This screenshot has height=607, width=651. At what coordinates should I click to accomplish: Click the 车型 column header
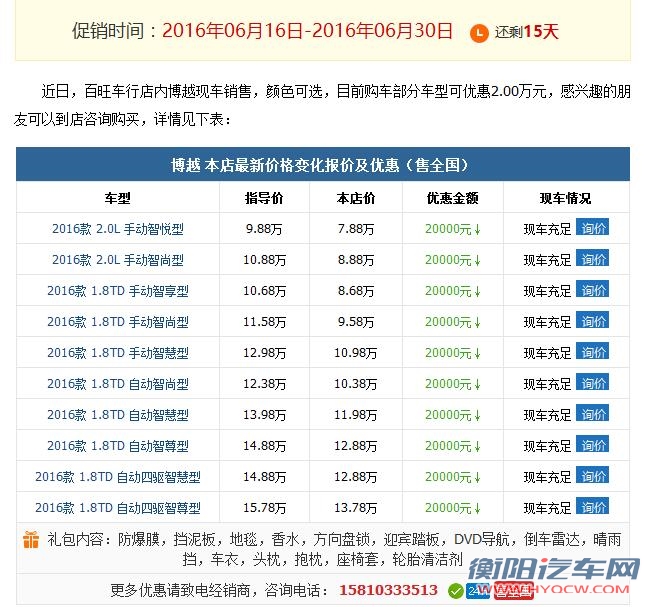[x=117, y=198]
